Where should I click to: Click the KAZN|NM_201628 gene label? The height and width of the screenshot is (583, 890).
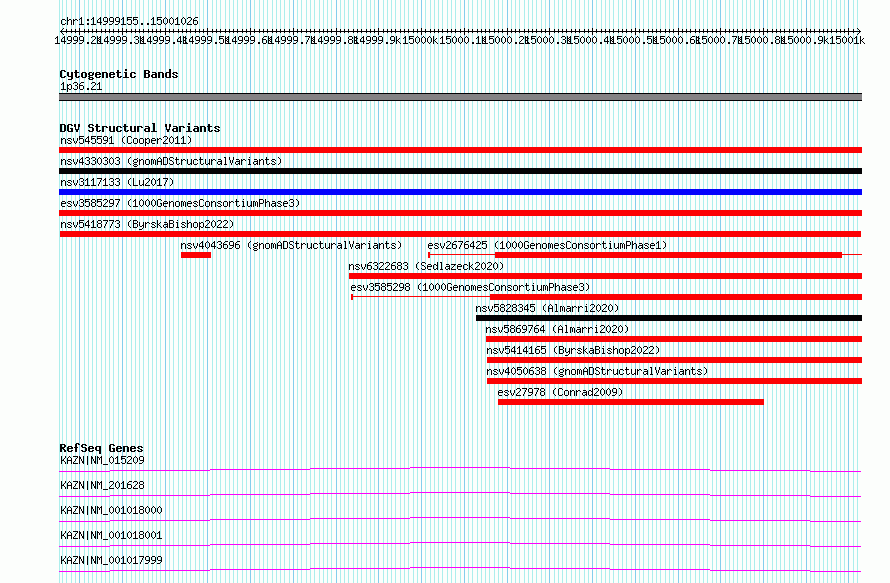(102, 485)
